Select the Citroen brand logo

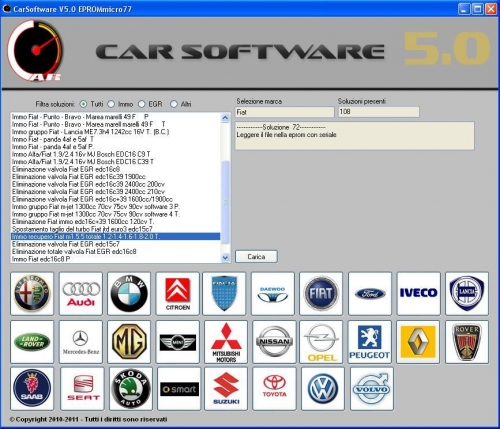tap(177, 293)
